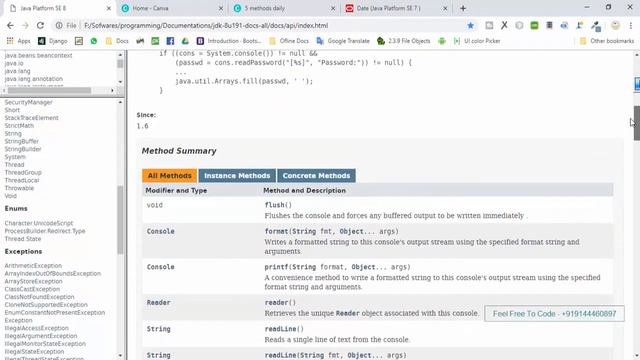This screenshot has height=360, width=640.
Task: Go back to previous page
Action: (10, 25)
